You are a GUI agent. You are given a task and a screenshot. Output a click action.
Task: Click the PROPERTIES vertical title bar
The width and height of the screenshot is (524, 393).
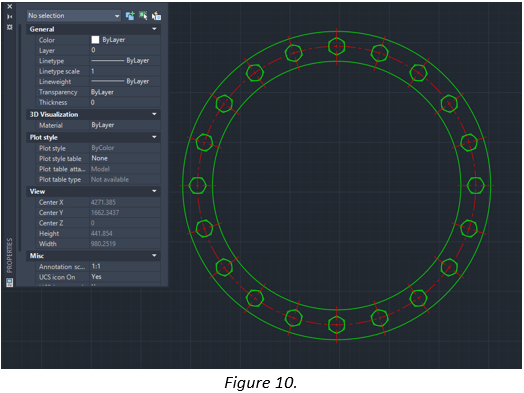(10, 255)
